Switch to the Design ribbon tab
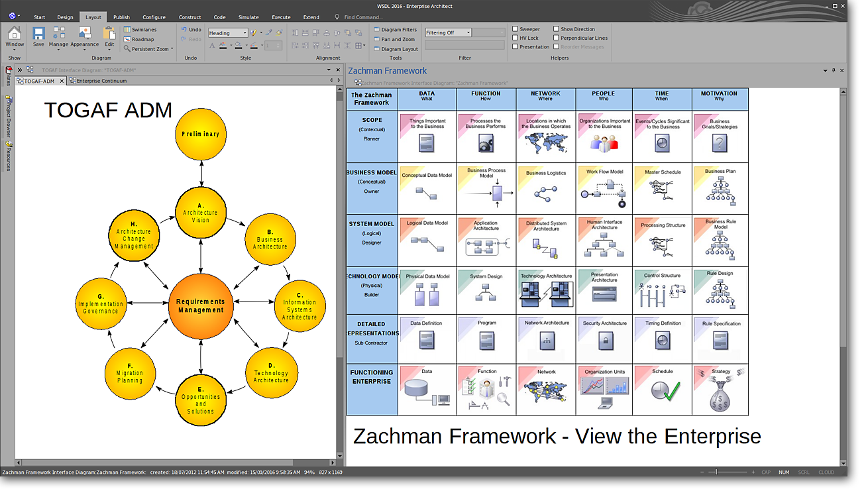The height and width of the screenshot is (497, 868). [x=65, y=17]
